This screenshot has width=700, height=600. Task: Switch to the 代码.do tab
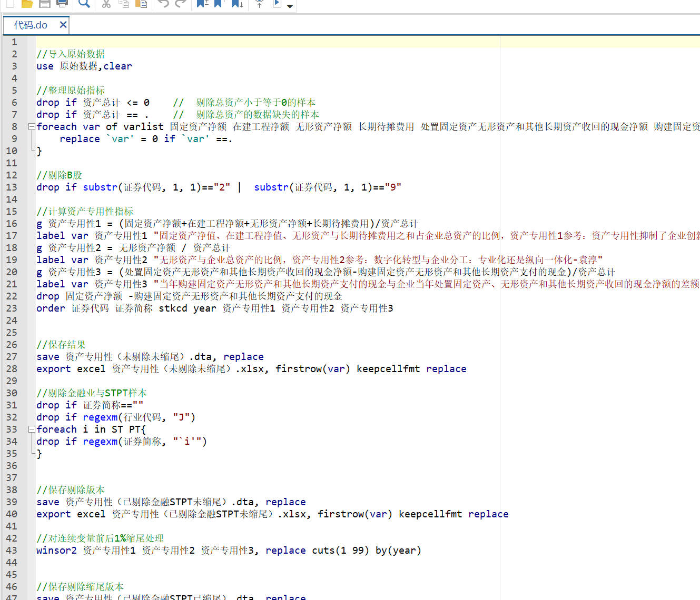(31, 25)
